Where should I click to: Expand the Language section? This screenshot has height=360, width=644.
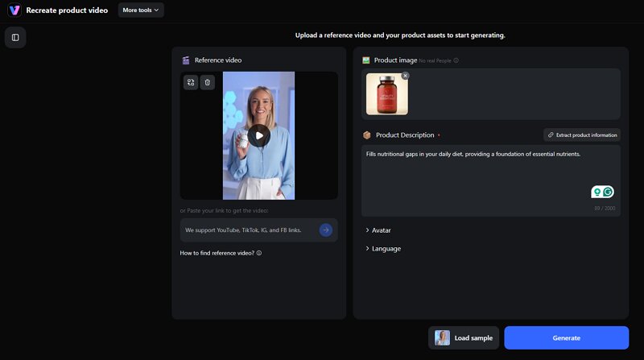pos(383,249)
